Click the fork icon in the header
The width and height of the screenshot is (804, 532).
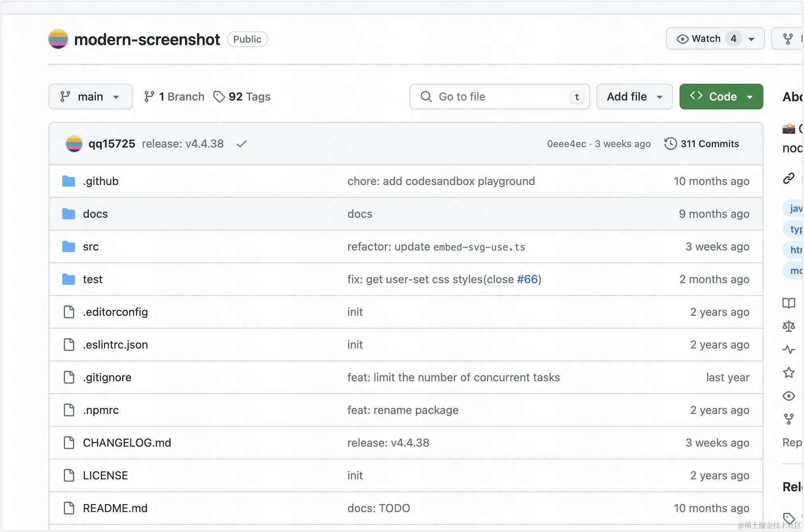[788, 39]
